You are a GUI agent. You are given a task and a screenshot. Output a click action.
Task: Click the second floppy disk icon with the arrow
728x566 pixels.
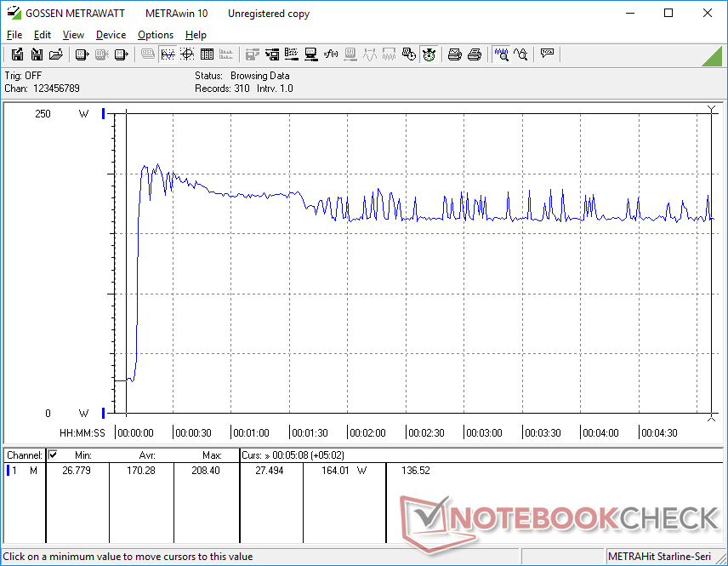click(x=37, y=54)
